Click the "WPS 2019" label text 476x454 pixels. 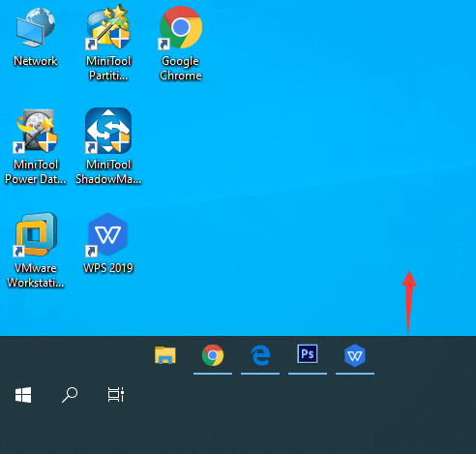108,268
